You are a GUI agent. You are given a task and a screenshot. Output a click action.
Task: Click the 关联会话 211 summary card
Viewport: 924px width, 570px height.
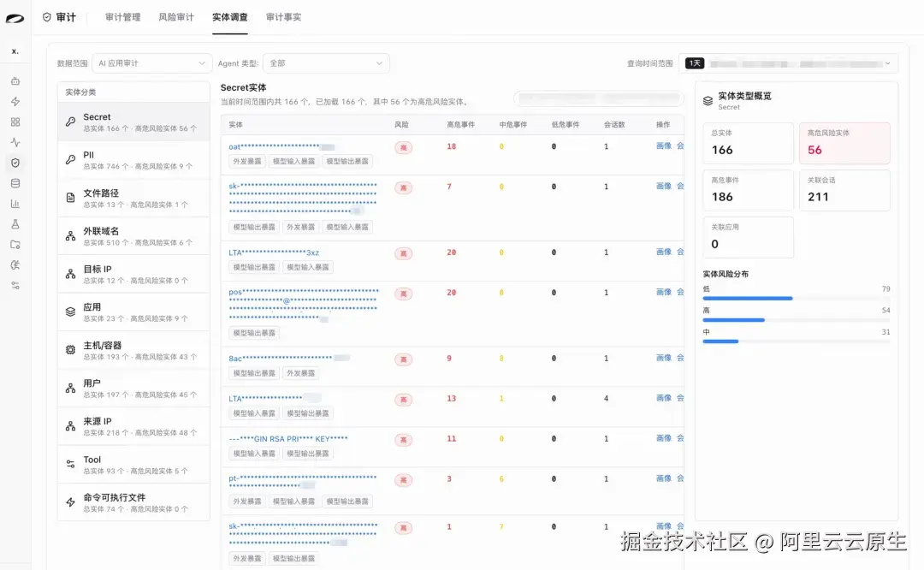pyautogui.click(x=844, y=190)
